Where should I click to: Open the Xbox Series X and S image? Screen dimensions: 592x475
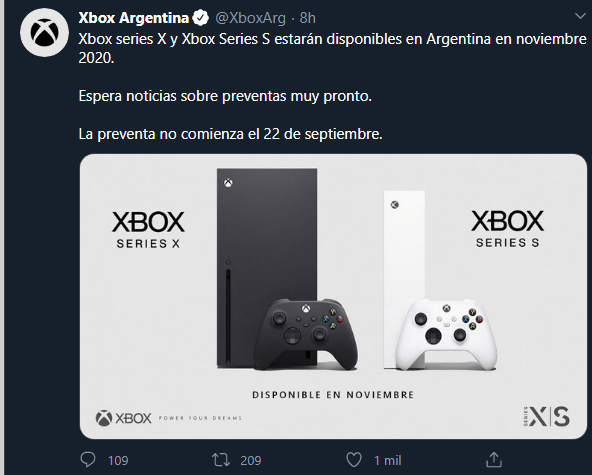coord(333,296)
